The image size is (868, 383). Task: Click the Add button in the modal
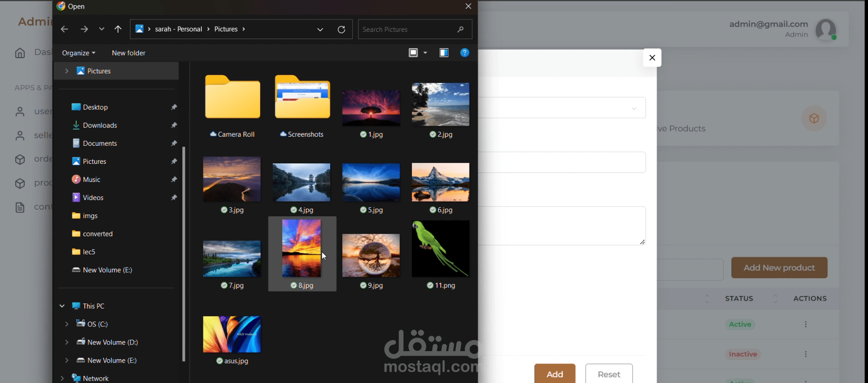555,374
